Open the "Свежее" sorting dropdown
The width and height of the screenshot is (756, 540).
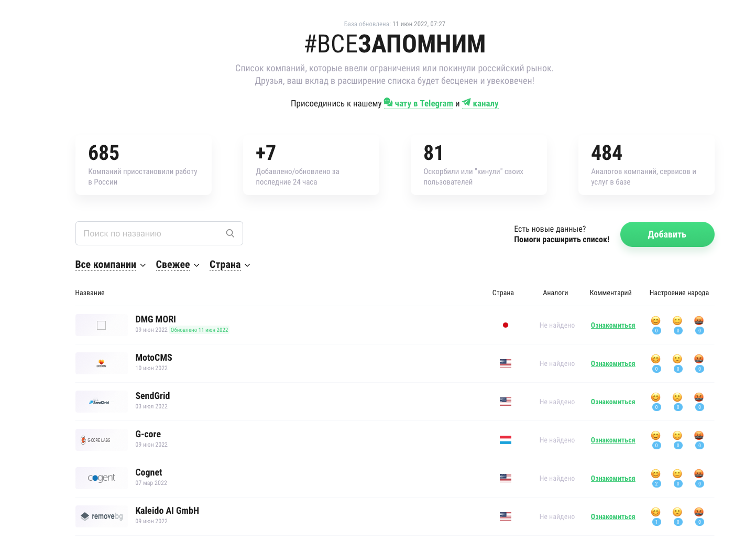177,265
